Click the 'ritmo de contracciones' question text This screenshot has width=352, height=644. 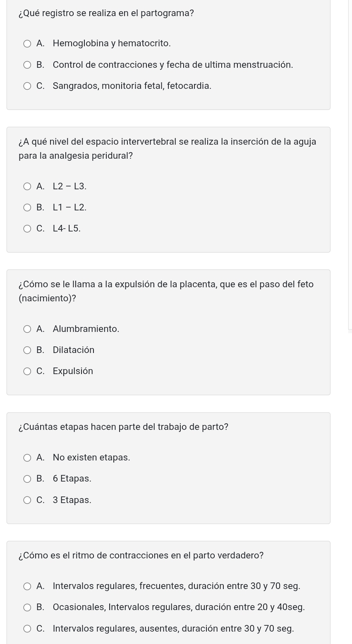tap(141, 556)
